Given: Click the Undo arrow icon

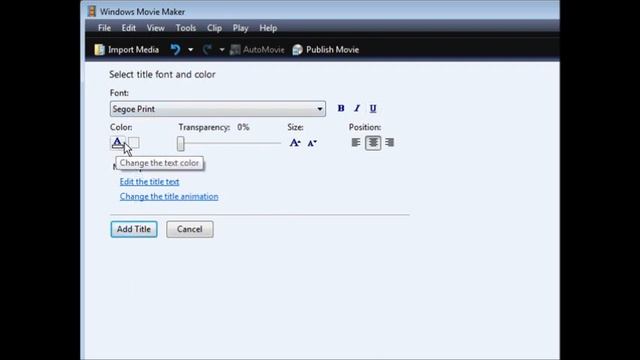Looking at the screenshot, I should point(176,50).
